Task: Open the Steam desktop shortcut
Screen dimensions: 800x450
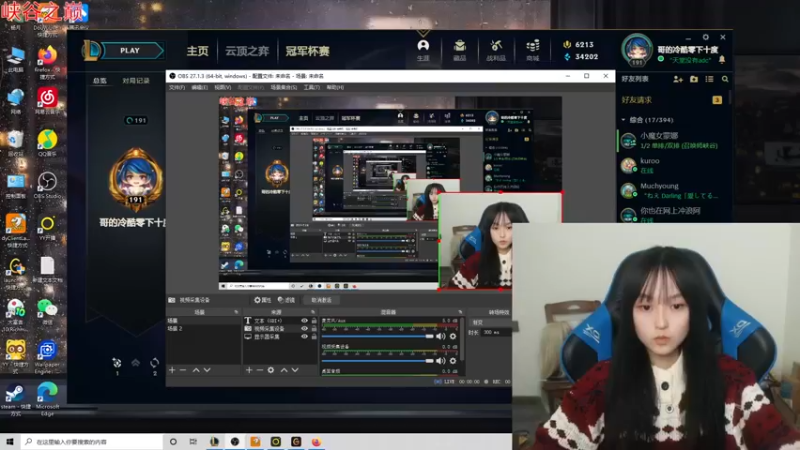Action: point(15,399)
